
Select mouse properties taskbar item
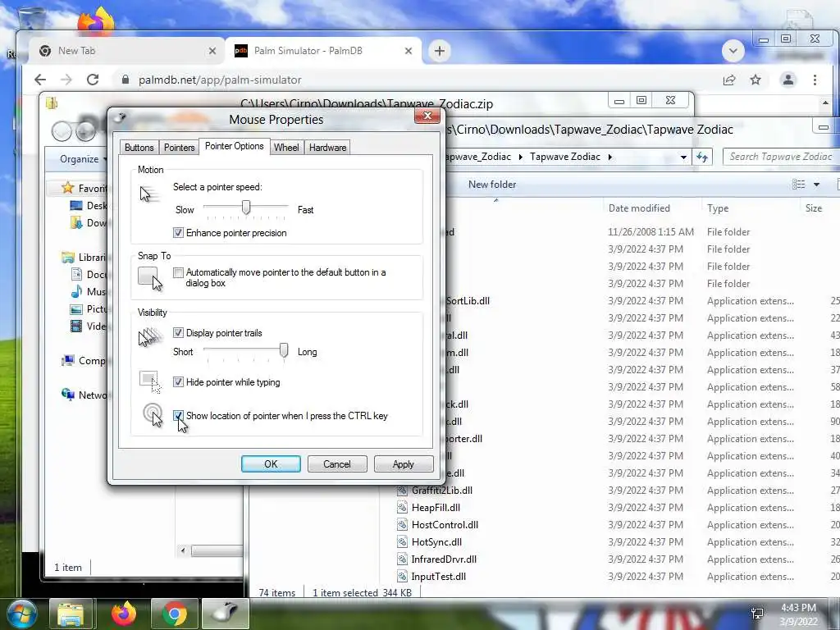coord(226,614)
